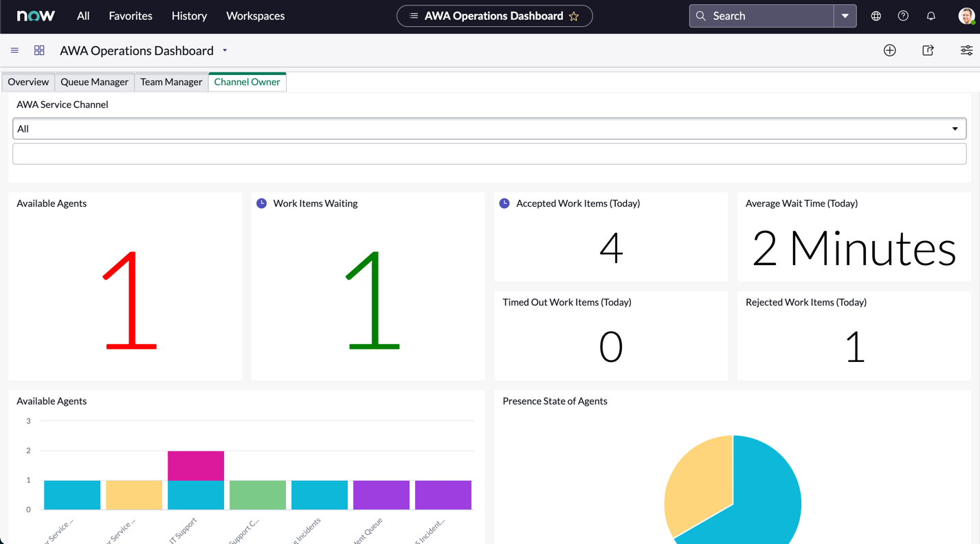Open the user profile avatar menu
This screenshot has width=980, height=544.
point(966,16)
